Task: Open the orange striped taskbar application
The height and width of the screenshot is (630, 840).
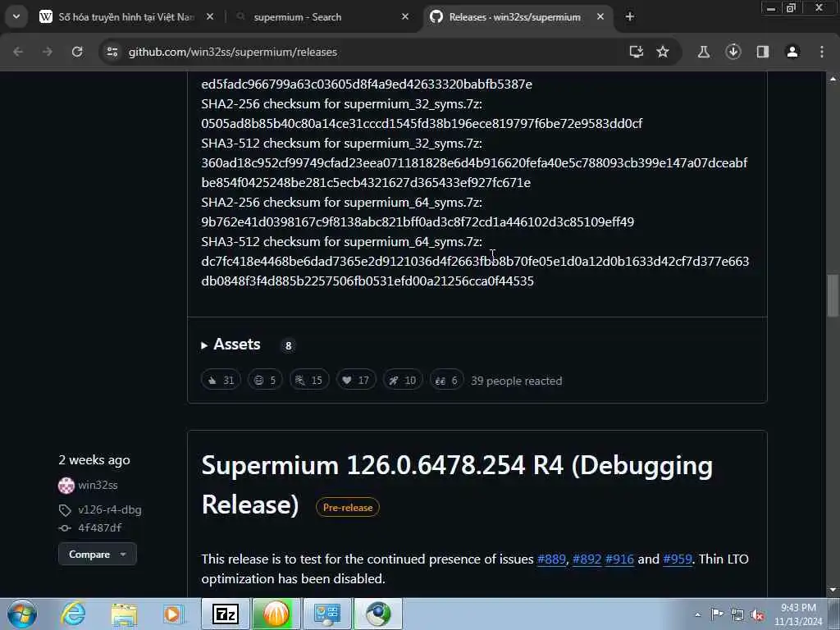Action: pos(276,614)
